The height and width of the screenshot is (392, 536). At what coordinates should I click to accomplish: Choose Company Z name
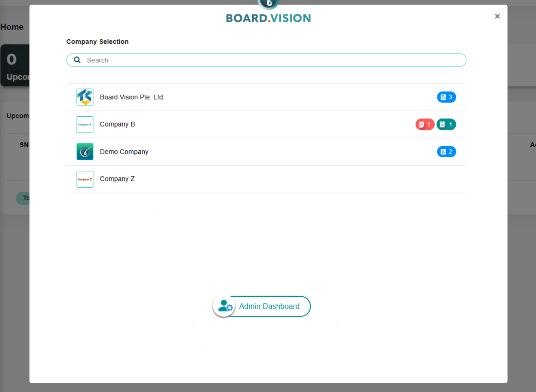[x=117, y=179]
